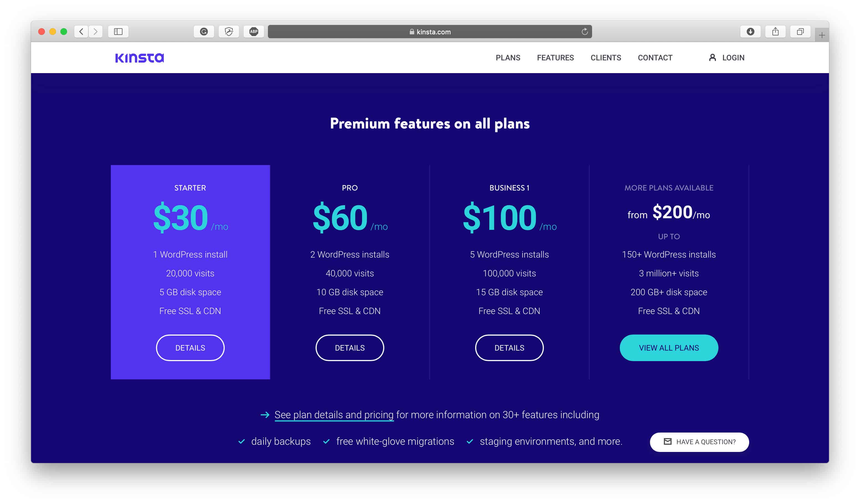This screenshot has width=860, height=504.
Task: Toggle the staging environments checkmark feature
Action: tap(470, 441)
